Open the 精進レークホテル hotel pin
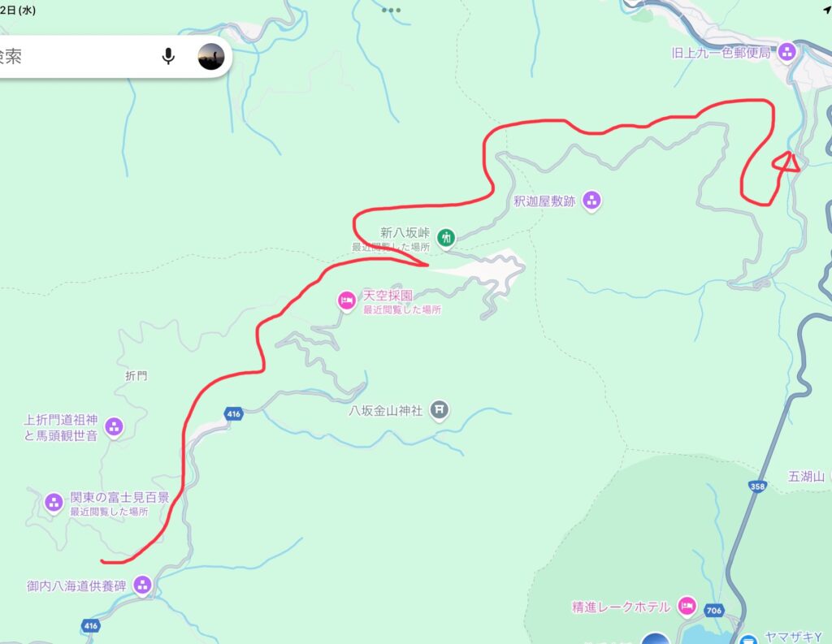Screen dimensions: 832x644 687,607
